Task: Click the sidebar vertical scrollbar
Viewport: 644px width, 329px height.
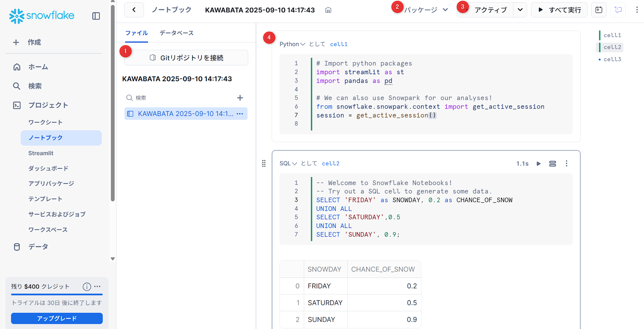Action: (x=113, y=102)
